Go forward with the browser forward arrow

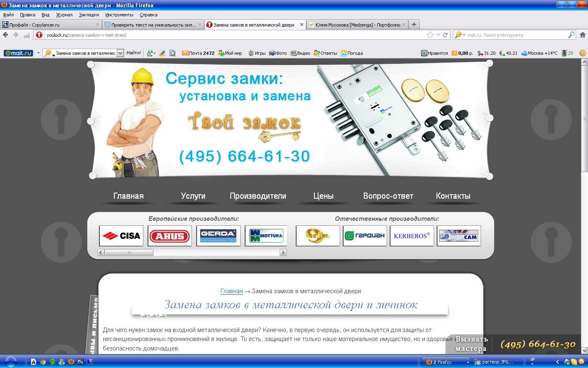[x=16, y=35]
